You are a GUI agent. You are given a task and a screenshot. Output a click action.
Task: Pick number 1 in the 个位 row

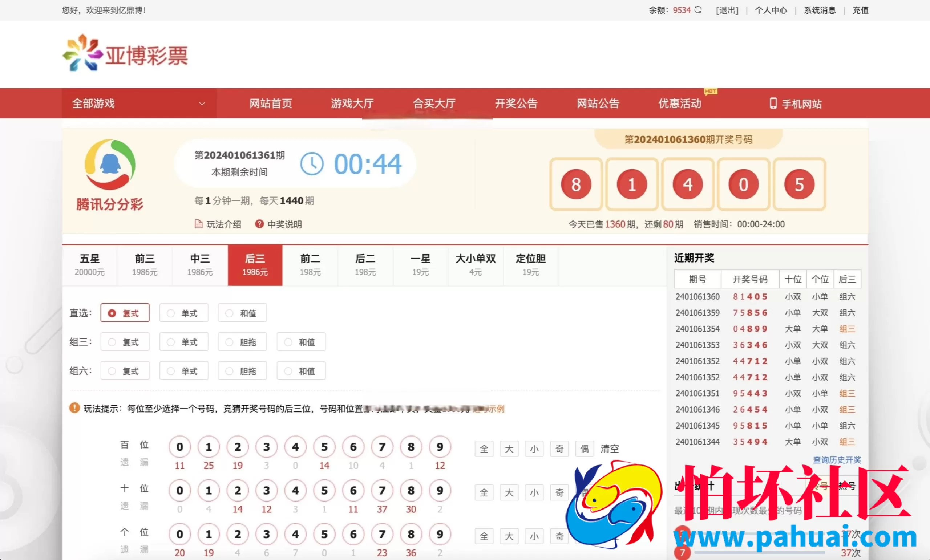tap(209, 534)
